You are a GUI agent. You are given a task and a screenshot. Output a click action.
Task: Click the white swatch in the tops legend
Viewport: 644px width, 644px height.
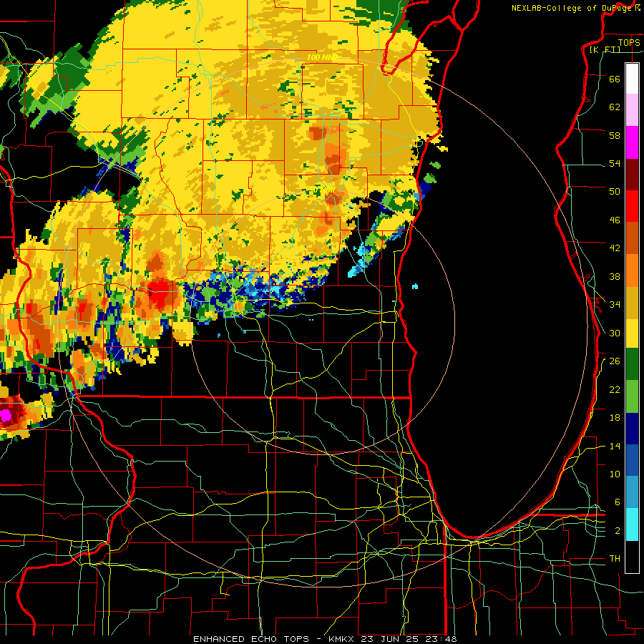632,79
